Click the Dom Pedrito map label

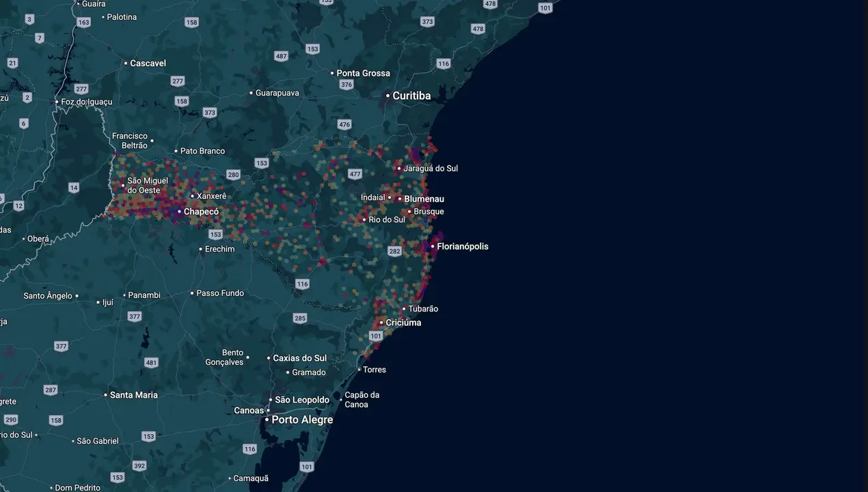[x=77, y=488]
